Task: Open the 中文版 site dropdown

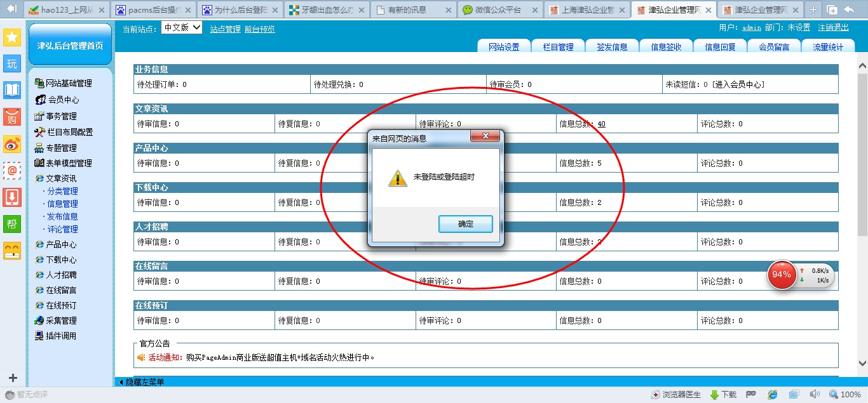Action: click(x=182, y=28)
